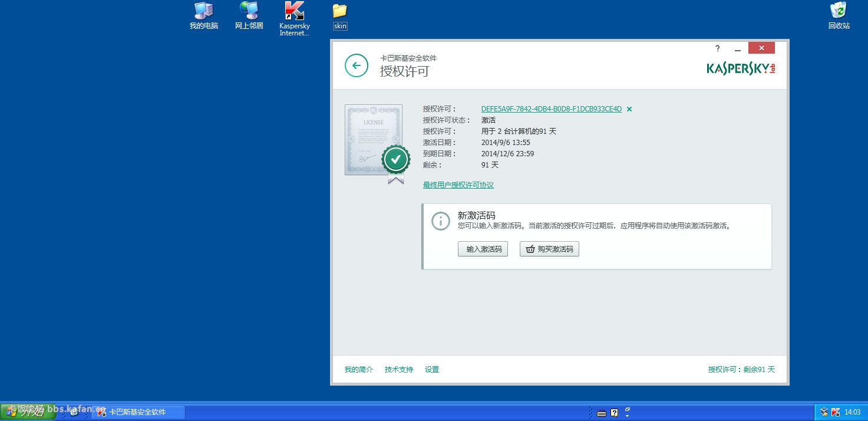Image resolution: width=868 pixels, height=421 pixels.
Task: Remove the license key with the X icon
Action: (x=629, y=109)
